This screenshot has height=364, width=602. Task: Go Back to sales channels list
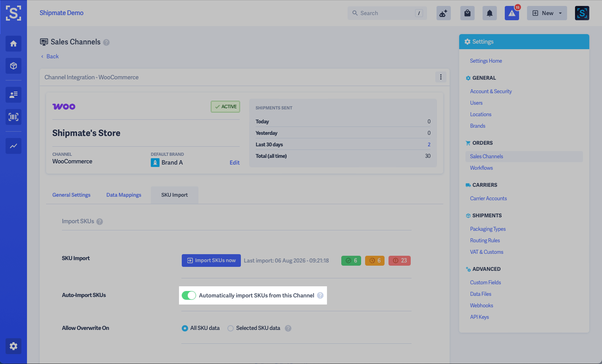(50, 56)
